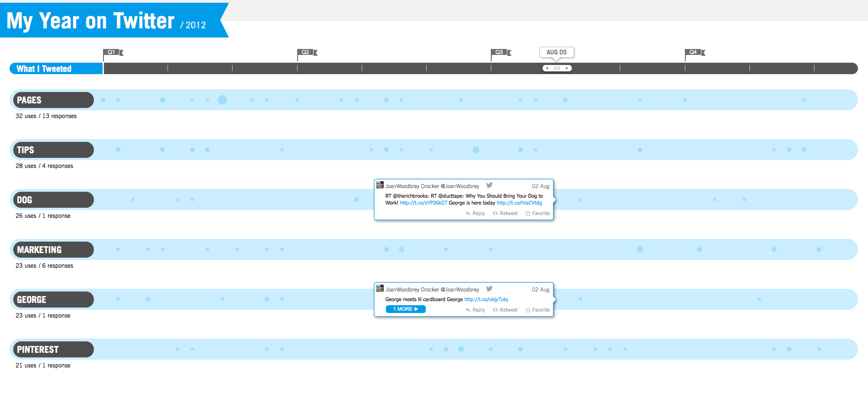
Task: Click the PAGES keyword label
Action: pos(53,100)
